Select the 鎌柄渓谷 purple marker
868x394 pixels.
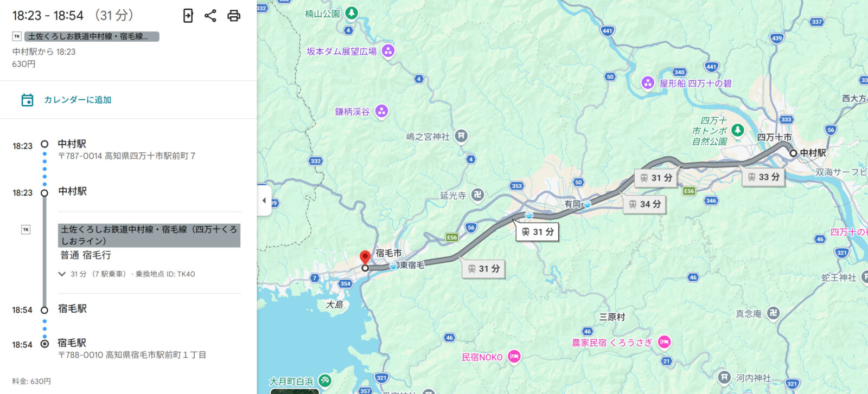(x=382, y=111)
